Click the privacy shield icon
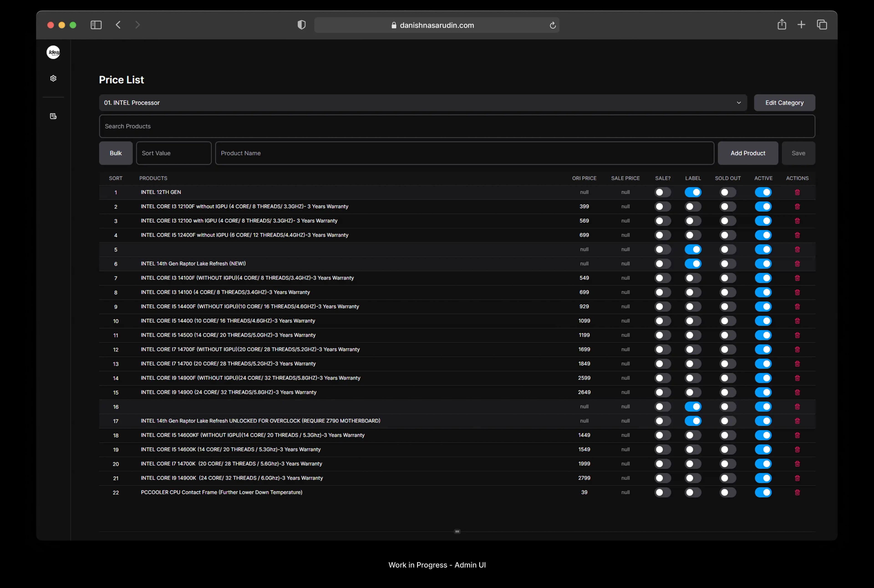This screenshot has width=874, height=588. coord(301,25)
